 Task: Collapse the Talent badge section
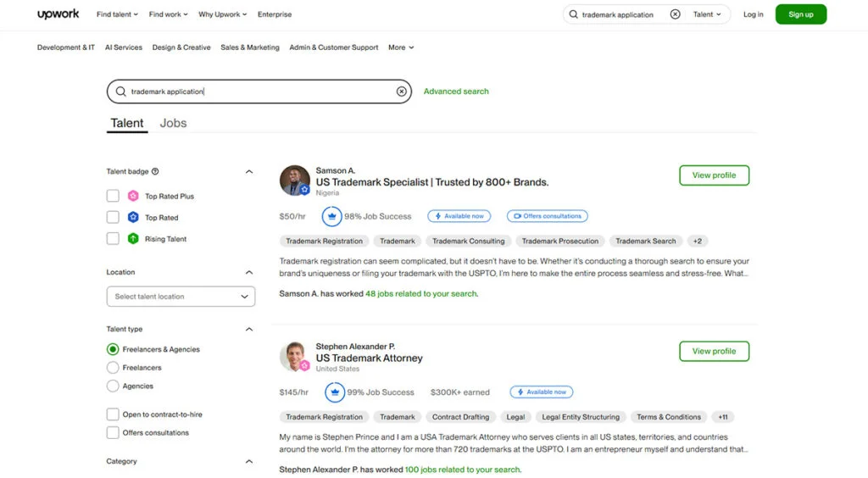tap(249, 171)
